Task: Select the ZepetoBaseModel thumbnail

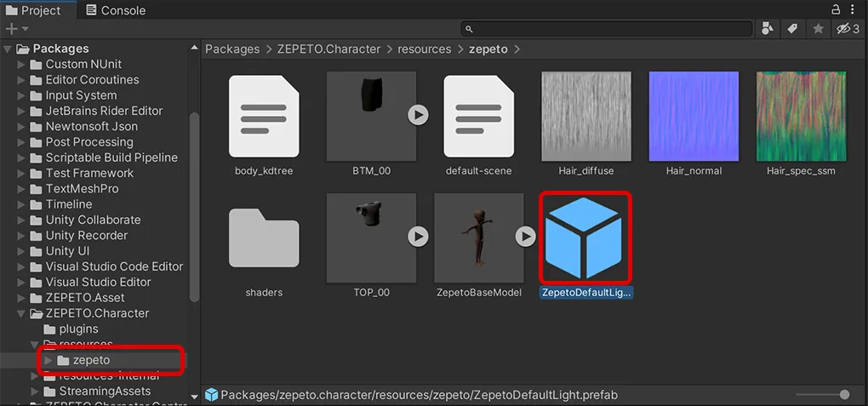Action: (479, 238)
